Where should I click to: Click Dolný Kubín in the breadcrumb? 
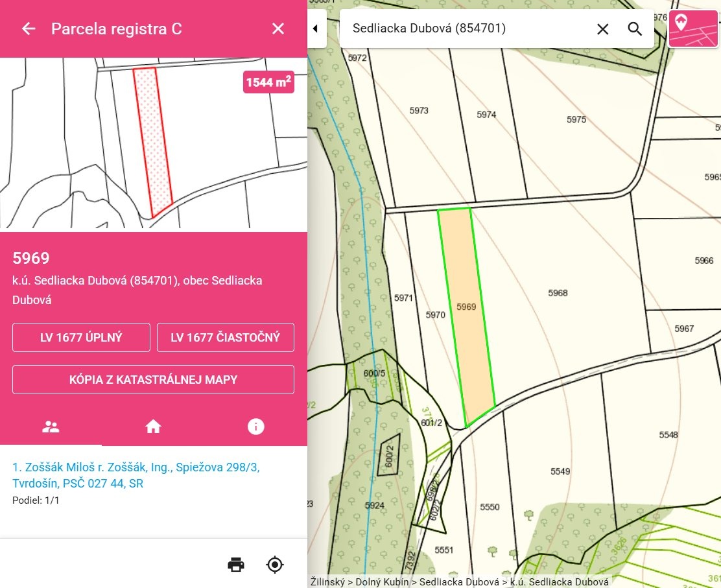382,582
